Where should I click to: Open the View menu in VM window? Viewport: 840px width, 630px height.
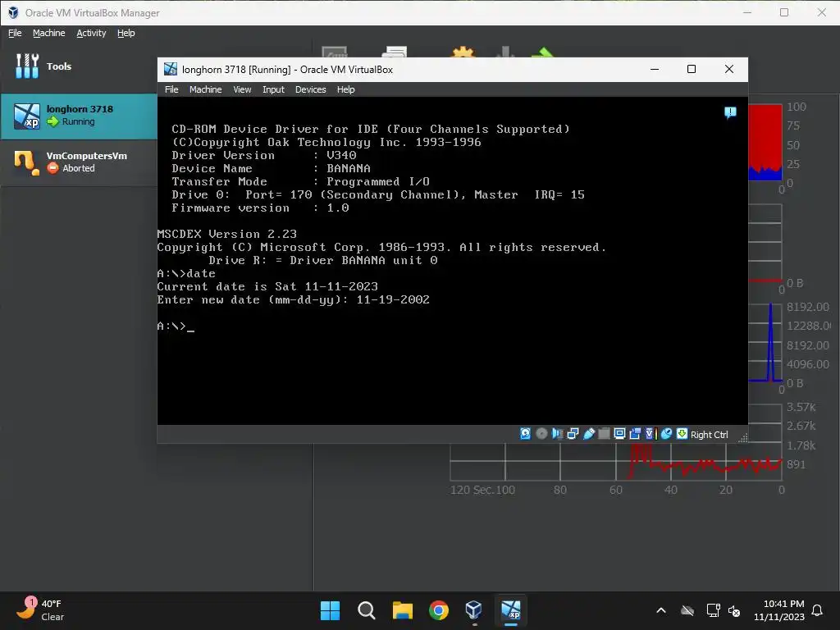242,89
